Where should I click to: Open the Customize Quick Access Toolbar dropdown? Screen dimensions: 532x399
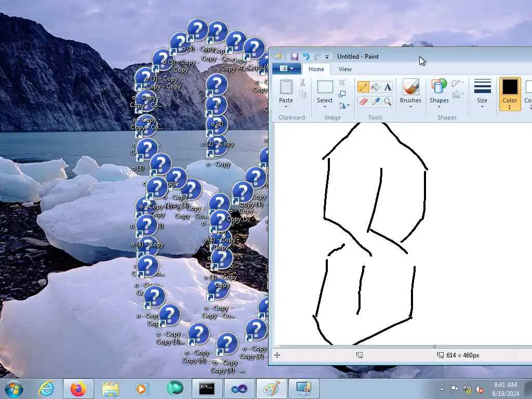(x=327, y=57)
